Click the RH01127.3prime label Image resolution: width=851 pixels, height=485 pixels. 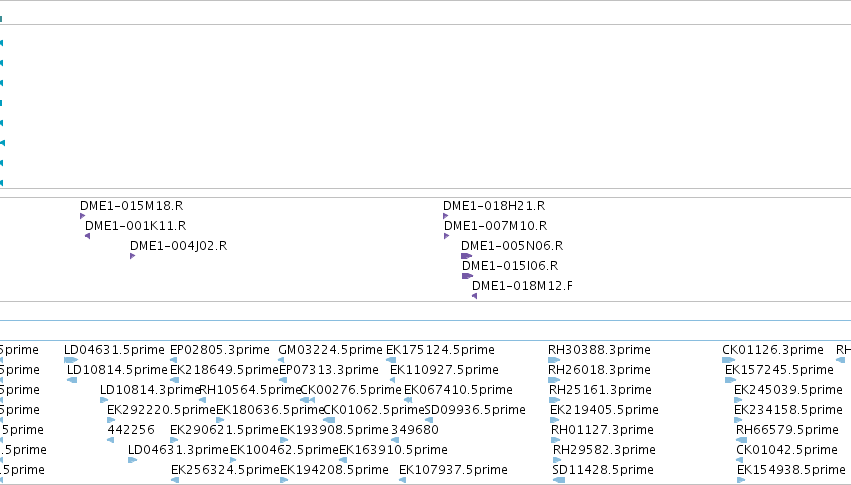(602, 431)
